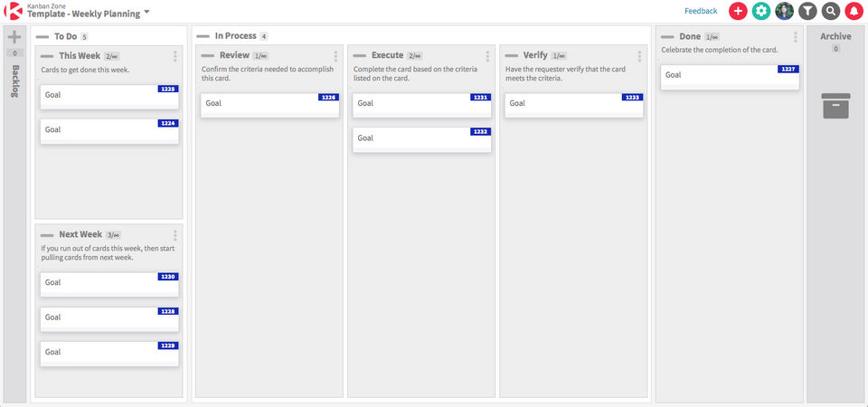Click the user profile avatar

pyautogui.click(x=785, y=12)
